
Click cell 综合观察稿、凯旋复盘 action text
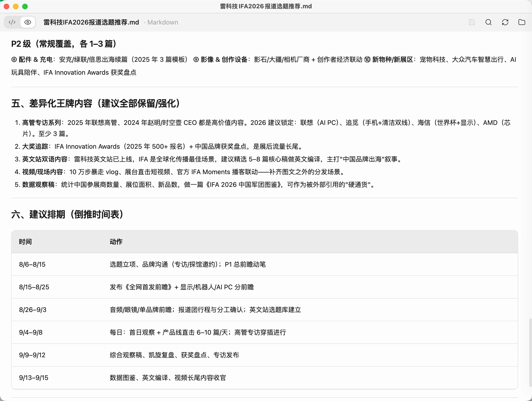[x=174, y=355]
